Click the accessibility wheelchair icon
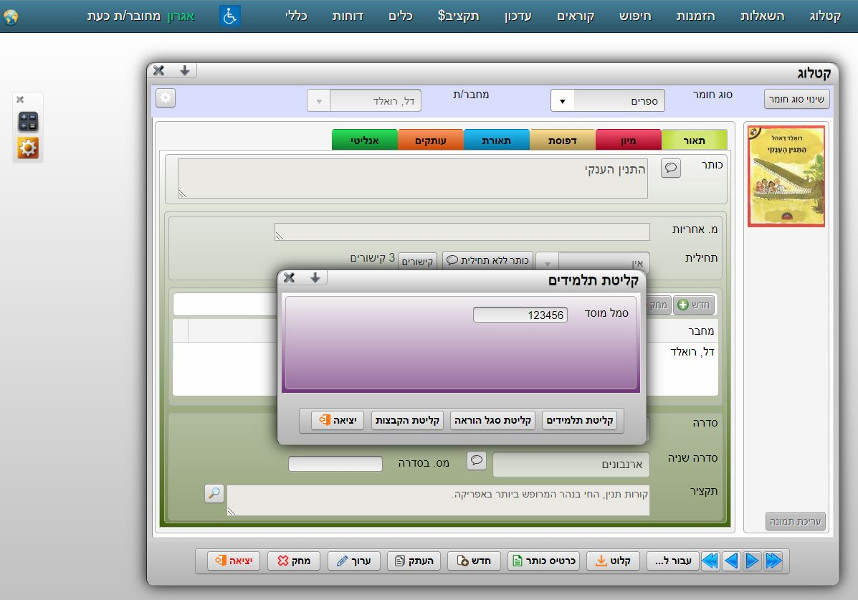The width and height of the screenshot is (858, 600). point(230,16)
